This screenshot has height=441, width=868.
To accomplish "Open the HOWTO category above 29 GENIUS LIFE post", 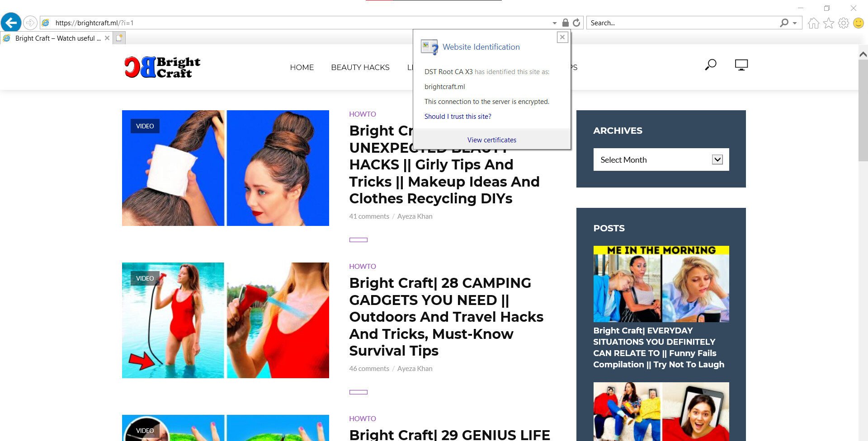I will (x=363, y=419).
